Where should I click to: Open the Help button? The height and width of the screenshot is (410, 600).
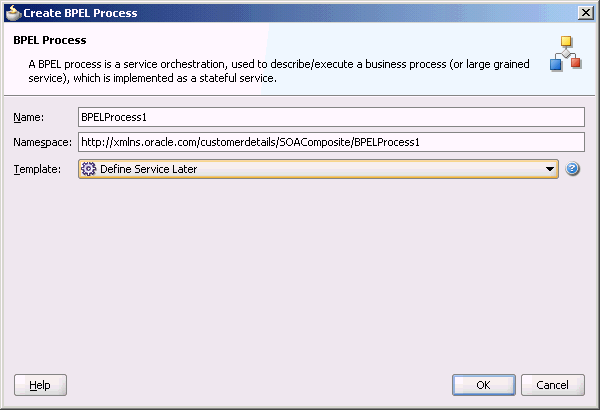coord(40,385)
